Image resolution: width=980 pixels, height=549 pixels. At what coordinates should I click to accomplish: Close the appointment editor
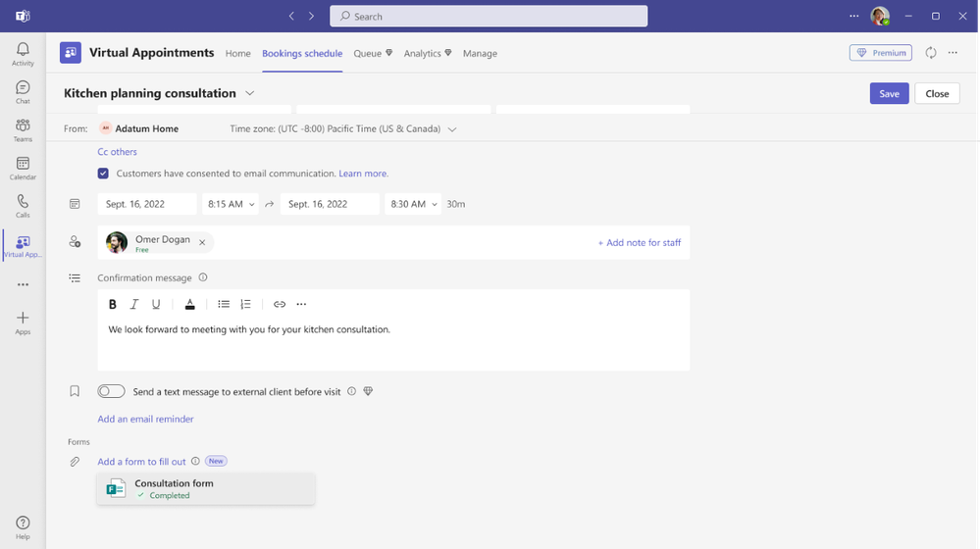(x=937, y=93)
